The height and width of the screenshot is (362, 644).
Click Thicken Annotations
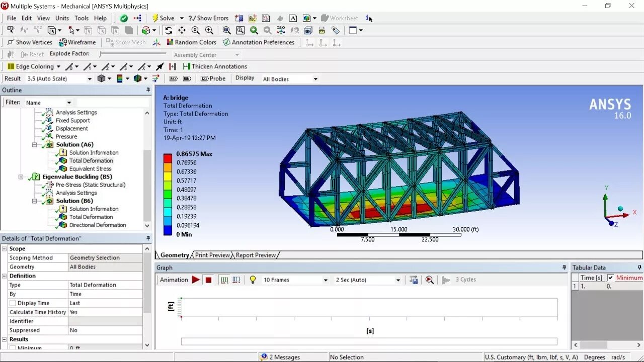[215, 66]
